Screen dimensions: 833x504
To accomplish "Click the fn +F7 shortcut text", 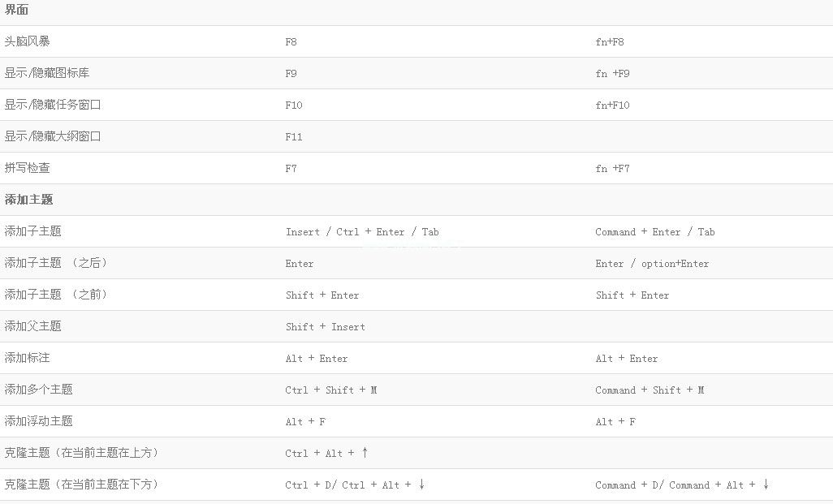I will 612,169.
